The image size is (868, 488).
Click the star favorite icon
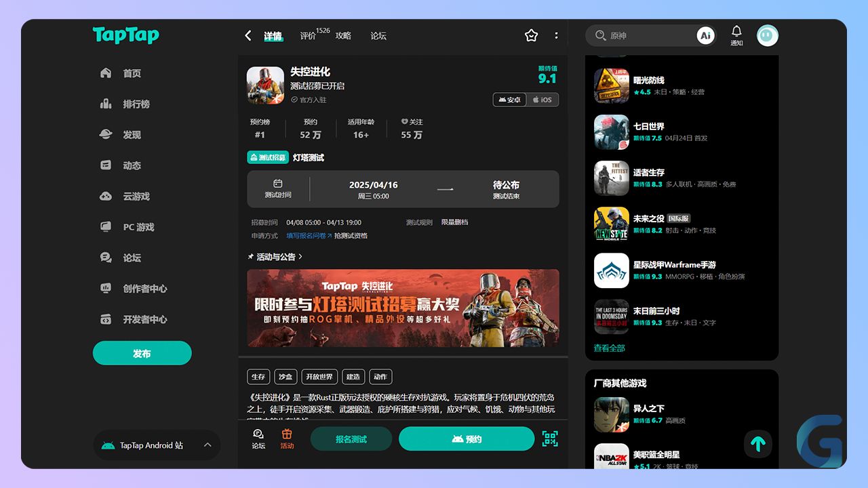[x=532, y=35]
